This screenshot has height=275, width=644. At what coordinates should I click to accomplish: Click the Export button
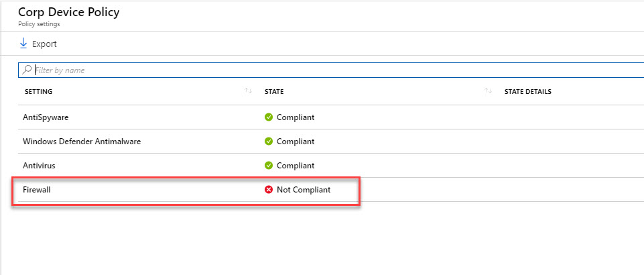(38, 44)
